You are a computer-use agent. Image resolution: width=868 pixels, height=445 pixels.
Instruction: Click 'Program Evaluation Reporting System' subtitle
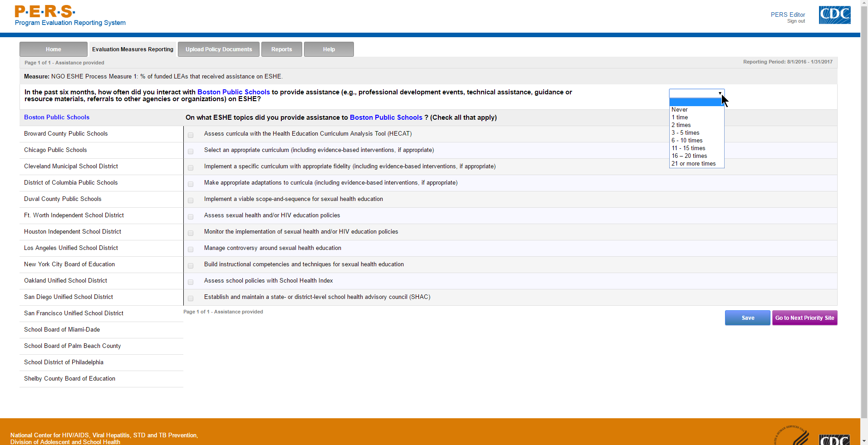tap(70, 23)
